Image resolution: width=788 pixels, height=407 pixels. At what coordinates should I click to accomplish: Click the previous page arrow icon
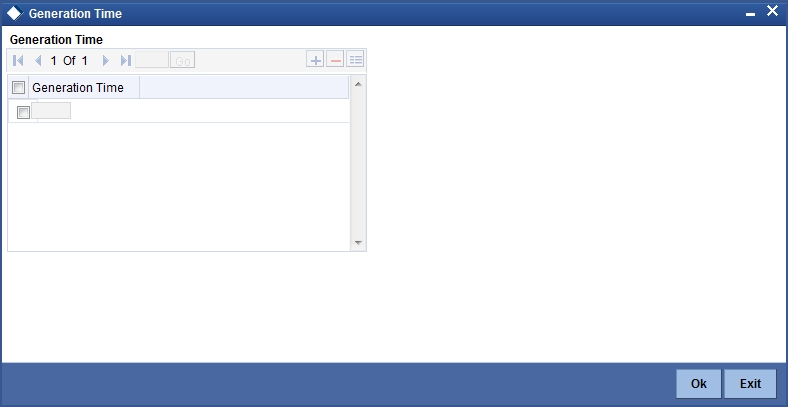tap(38, 61)
